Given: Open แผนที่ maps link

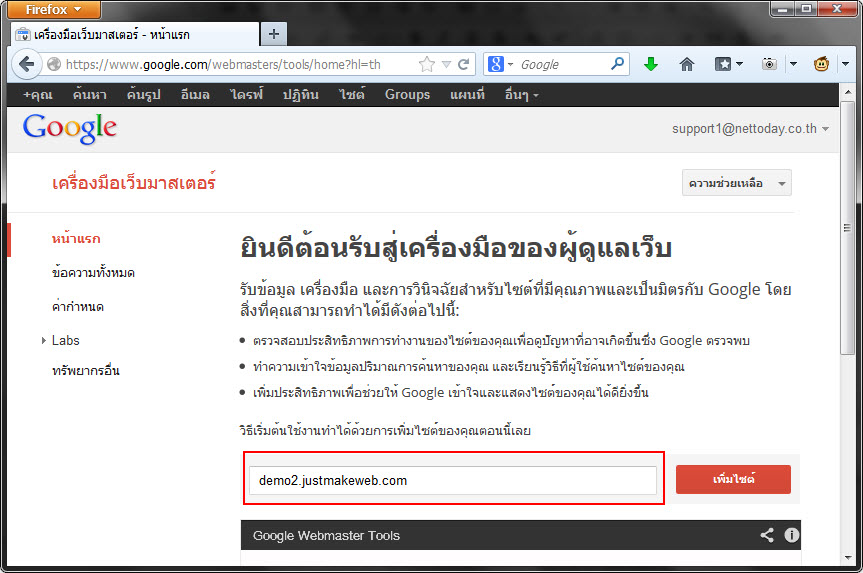Looking at the screenshot, I should pyautogui.click(x=467, y=95).
